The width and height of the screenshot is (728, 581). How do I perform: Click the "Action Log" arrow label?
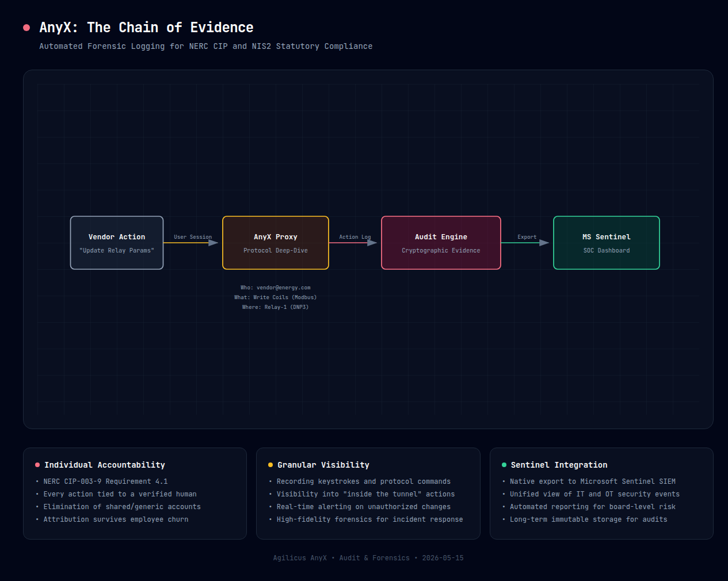(x=355, y=237)
